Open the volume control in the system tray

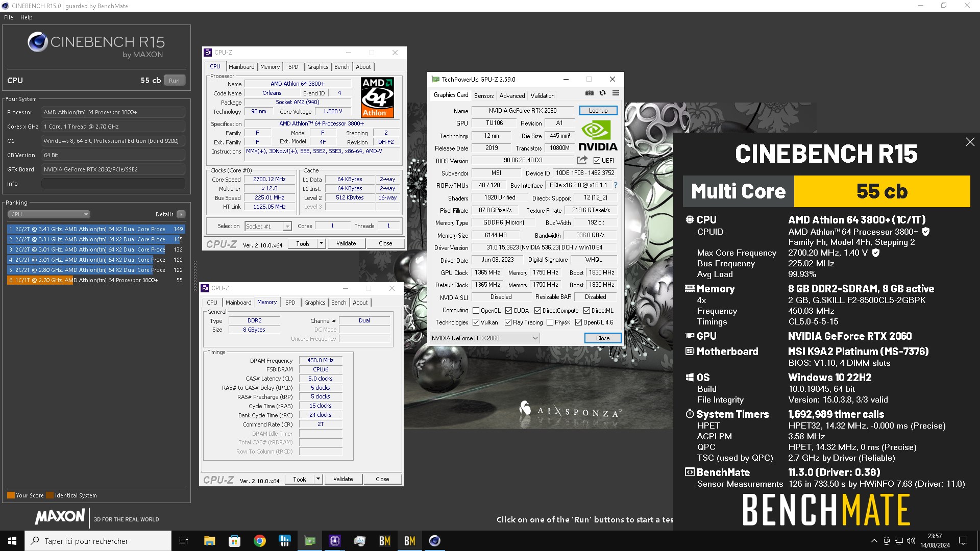(911, 541)
